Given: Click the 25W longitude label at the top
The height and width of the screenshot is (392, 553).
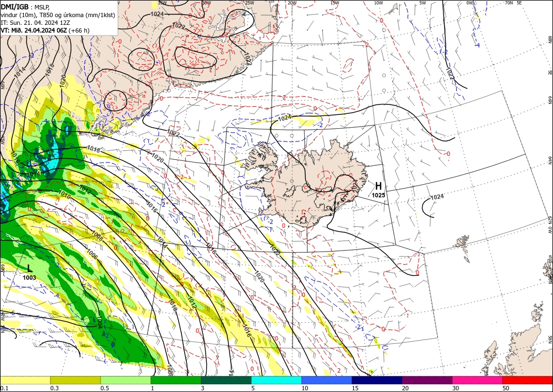Looking at the screenshot, I should (x=249, y=3).
